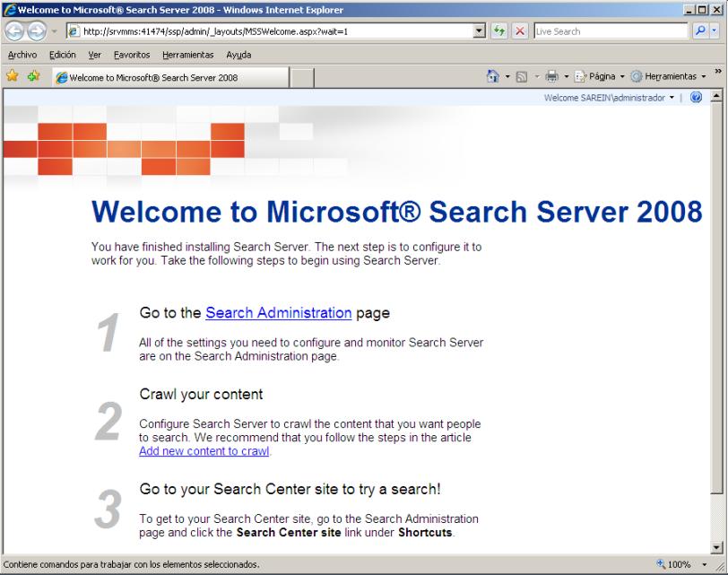728x575 pixels.
Task: Click the page icon in the address bar
Action: click(x=74, y=31)
